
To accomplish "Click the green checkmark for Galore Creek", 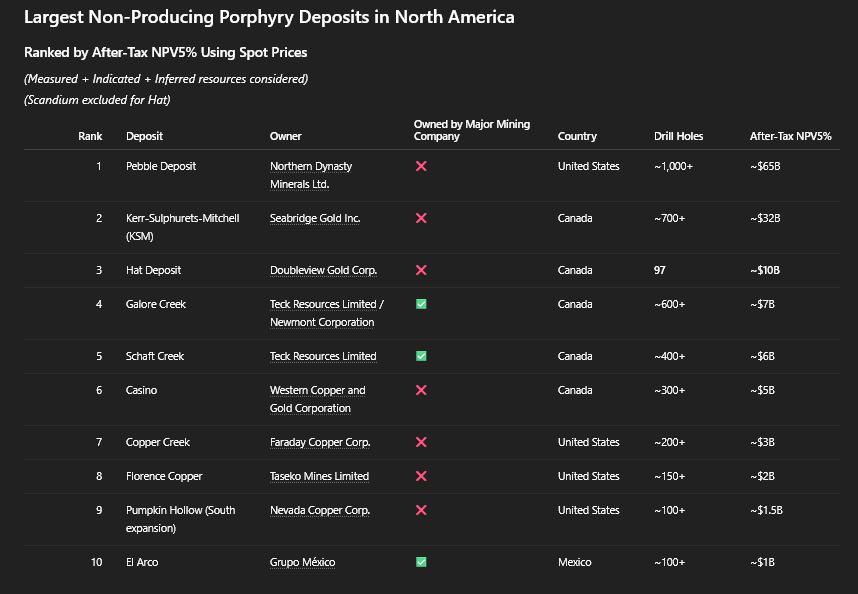I will coord(421,304).
